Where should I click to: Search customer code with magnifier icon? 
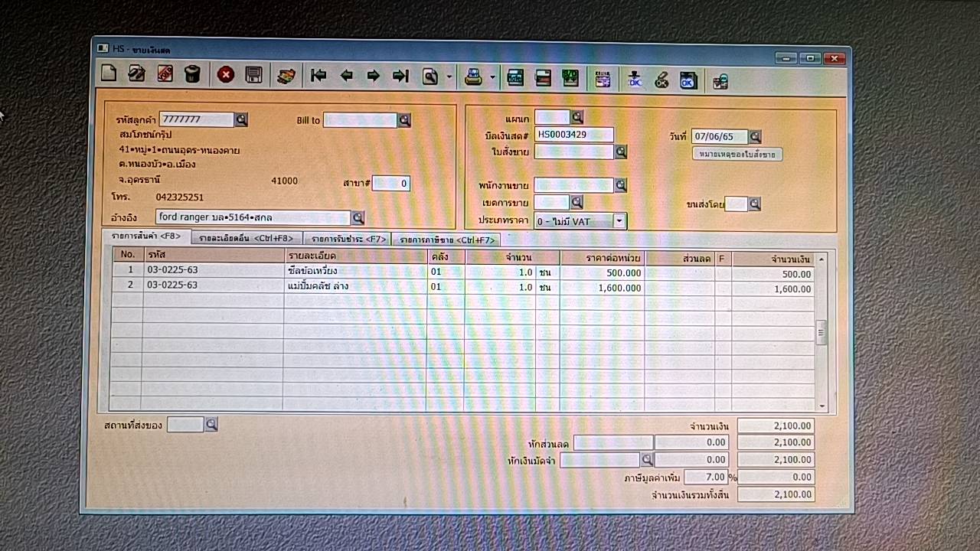tap(241, 120)
